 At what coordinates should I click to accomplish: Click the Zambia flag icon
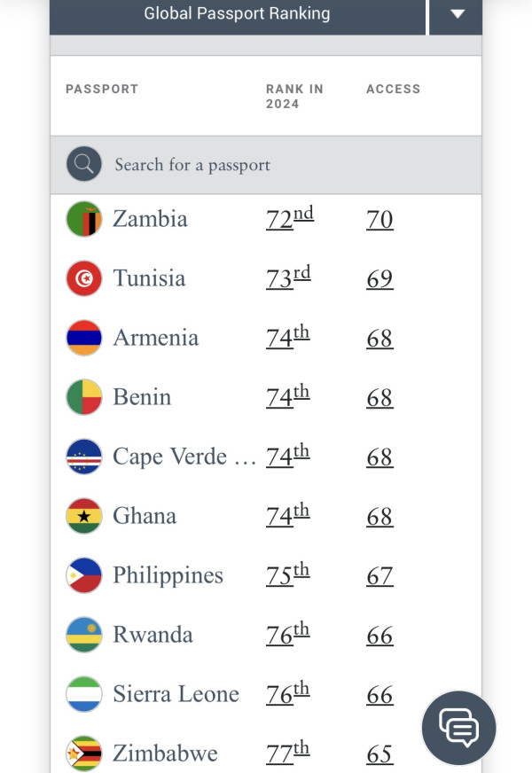coord(84,219)
